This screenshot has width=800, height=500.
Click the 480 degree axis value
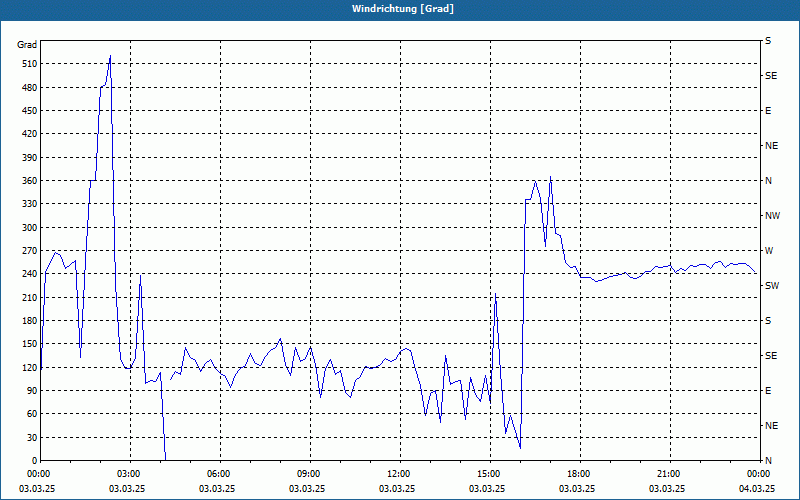pyautogui.click(x=29, y=88)
